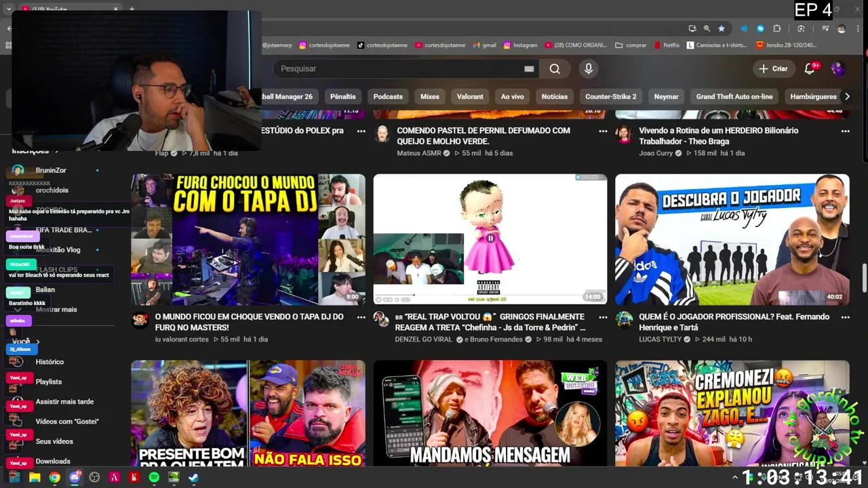Open the new tab plus button

pos(132,9)
